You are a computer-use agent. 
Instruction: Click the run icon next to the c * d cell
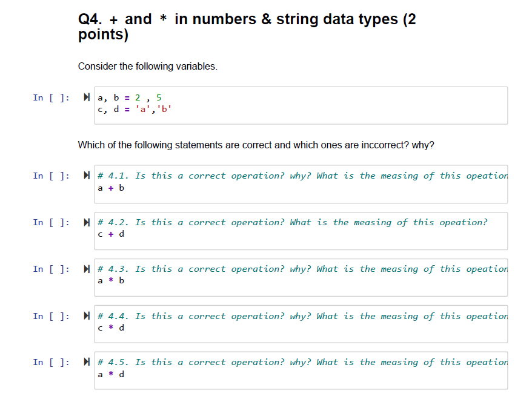tap(86, 315)
